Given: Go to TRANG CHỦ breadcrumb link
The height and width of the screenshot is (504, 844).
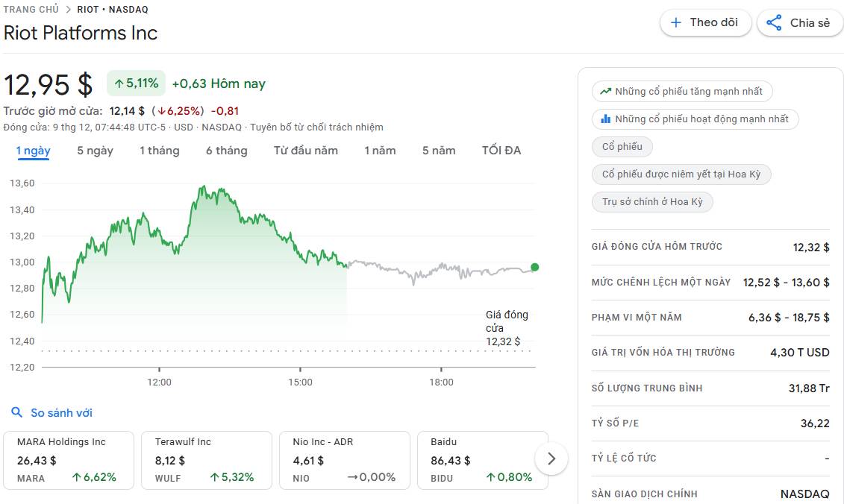Looking at the screenshot, I should click(x=31, y=9).
